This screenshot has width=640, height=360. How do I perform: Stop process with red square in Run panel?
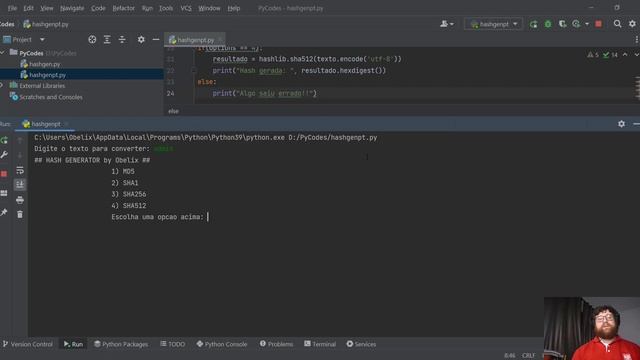tap(4, 174)
